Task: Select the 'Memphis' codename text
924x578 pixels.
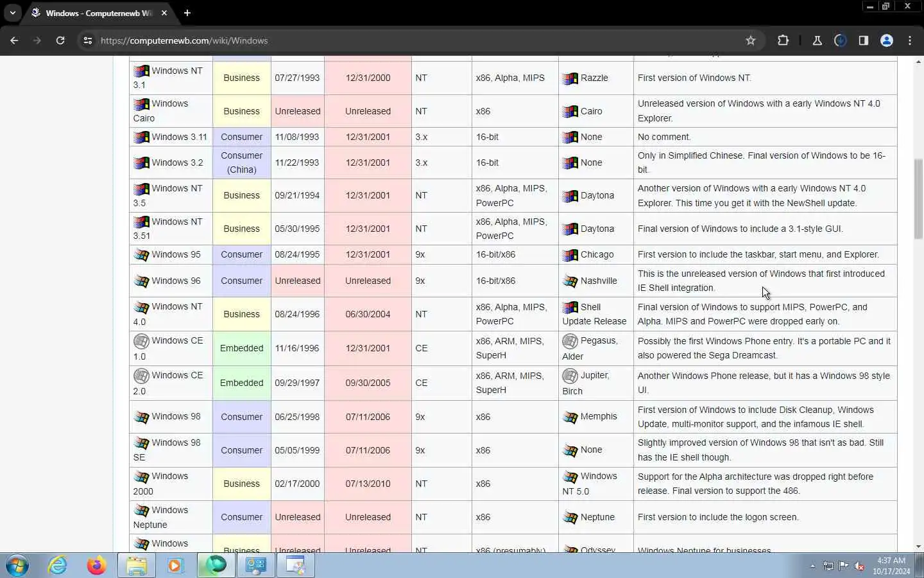Action: pos(599,416)
